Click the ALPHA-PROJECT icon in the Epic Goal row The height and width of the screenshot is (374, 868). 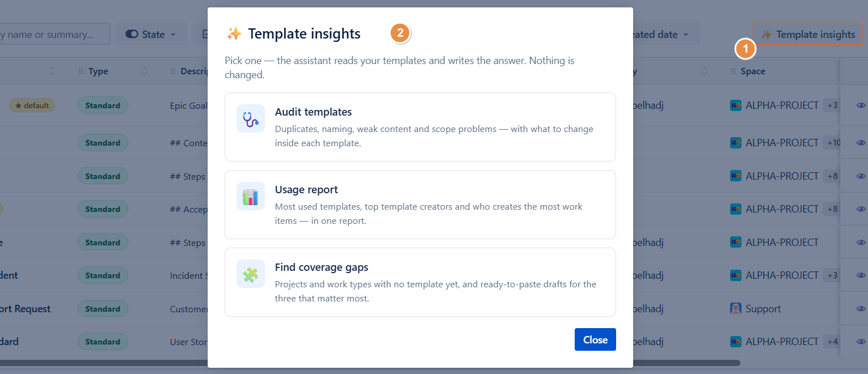736,105
